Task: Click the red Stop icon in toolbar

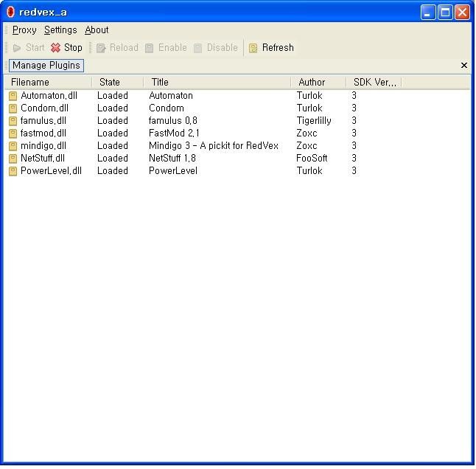Action: [55, 48]
